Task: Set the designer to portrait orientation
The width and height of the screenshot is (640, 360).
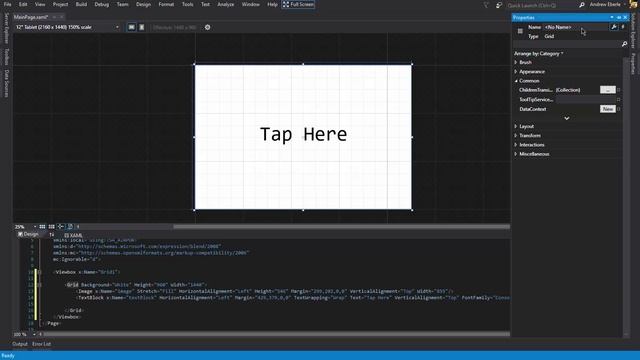Action: (x=142, y=27)
